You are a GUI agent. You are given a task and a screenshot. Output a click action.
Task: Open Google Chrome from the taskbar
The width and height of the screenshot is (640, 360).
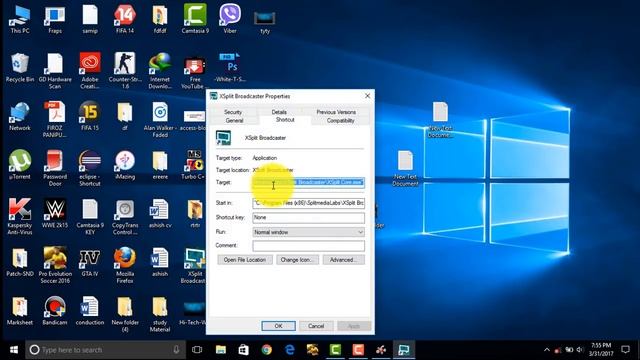click(267, 350)
